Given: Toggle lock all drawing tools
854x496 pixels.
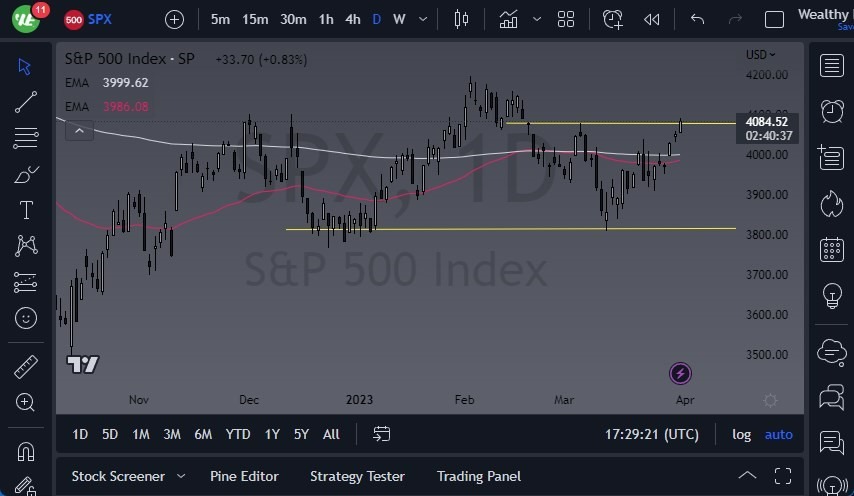Looking at the screenshot, I should click(25, 485).
